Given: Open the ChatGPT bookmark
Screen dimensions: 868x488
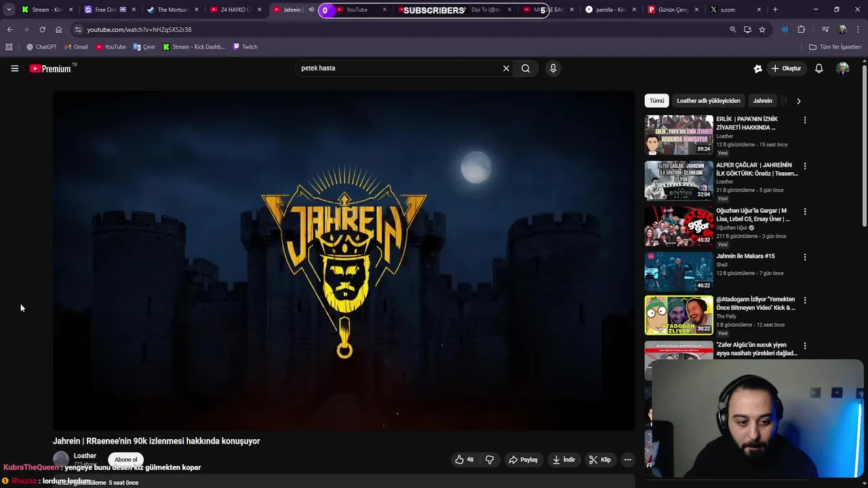Looking at the screenshot, I should coord(41,47).
